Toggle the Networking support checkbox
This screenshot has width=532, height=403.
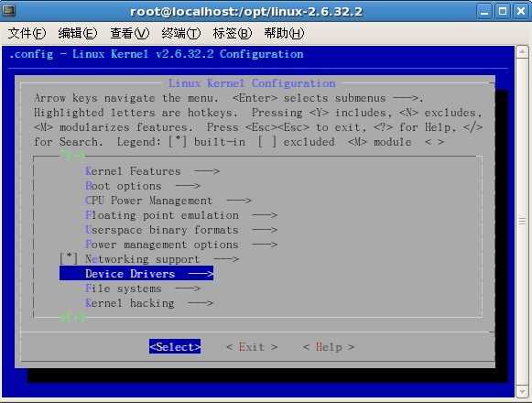69,258
